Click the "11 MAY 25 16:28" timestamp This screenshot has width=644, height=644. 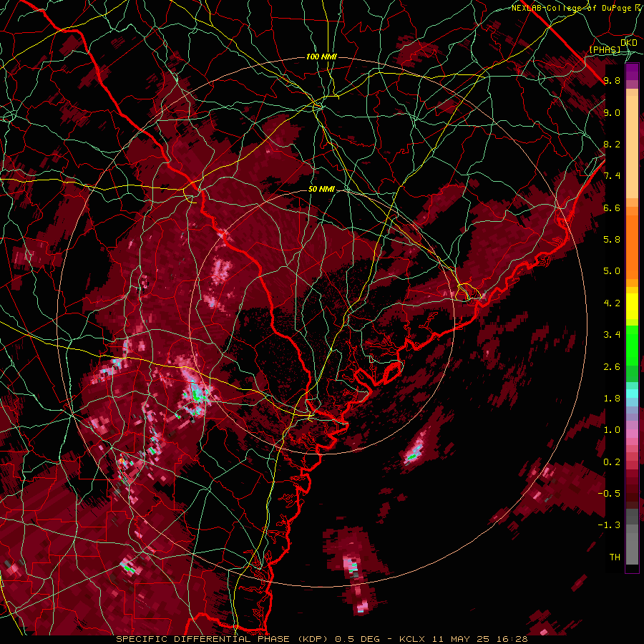tap(479, 639)
